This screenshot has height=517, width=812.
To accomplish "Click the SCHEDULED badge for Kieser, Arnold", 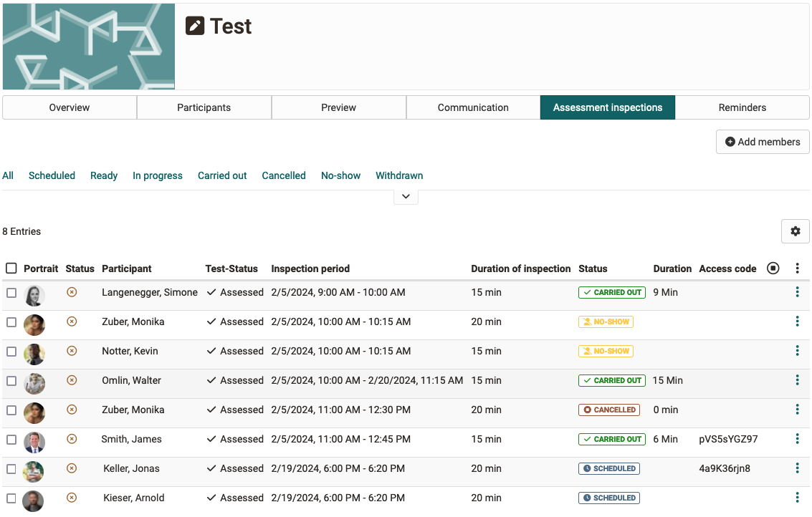I will [609, 498].
